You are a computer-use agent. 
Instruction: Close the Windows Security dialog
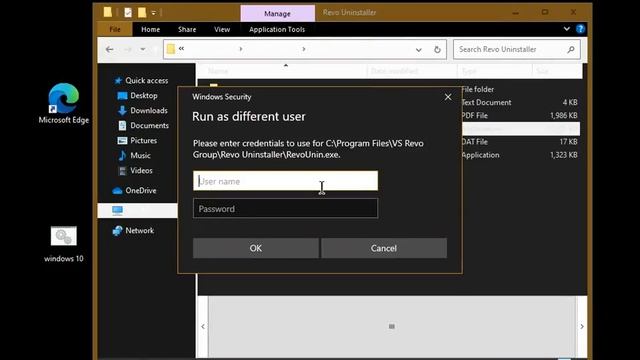coord(448,97)
